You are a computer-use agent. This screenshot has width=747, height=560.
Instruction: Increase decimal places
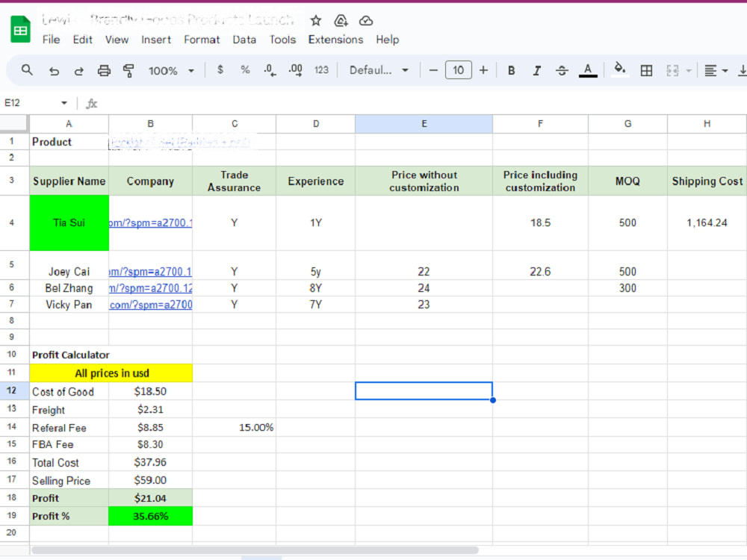tap(295, 70)
